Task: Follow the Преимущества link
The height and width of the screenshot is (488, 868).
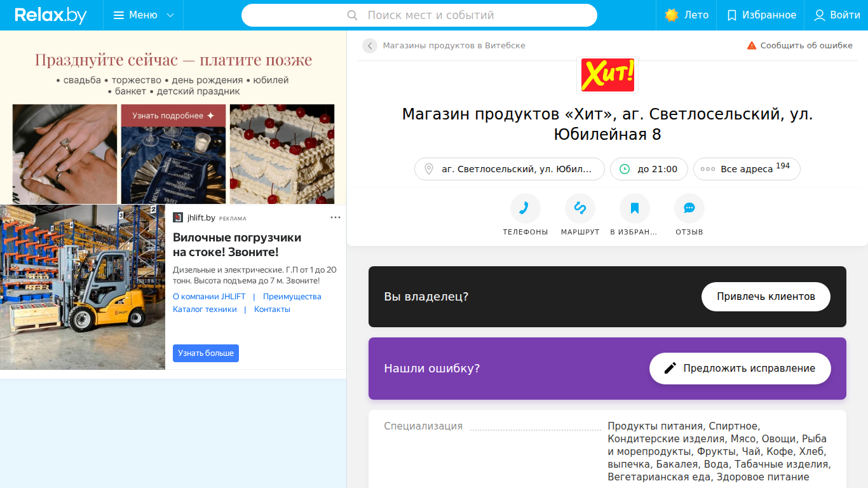Action: (292, 297)
